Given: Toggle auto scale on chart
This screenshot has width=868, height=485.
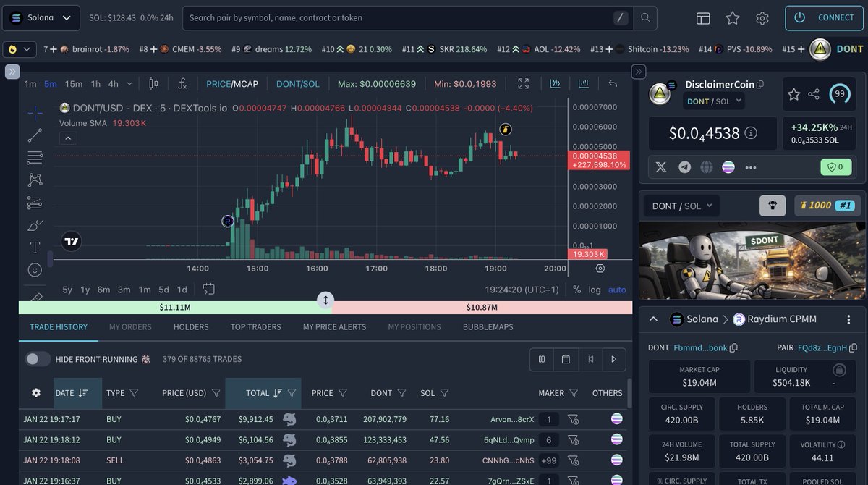Looking at the screenshot, I should pos(617,290).
